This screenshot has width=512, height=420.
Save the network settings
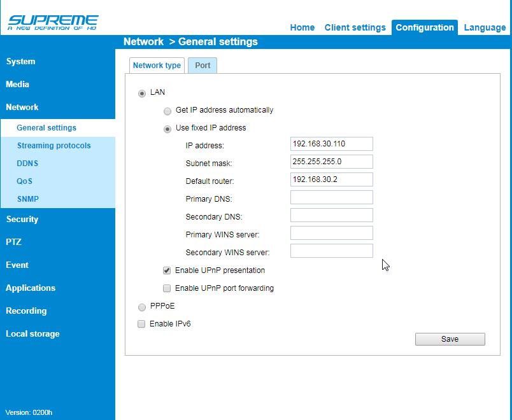(x=450, y=339)
